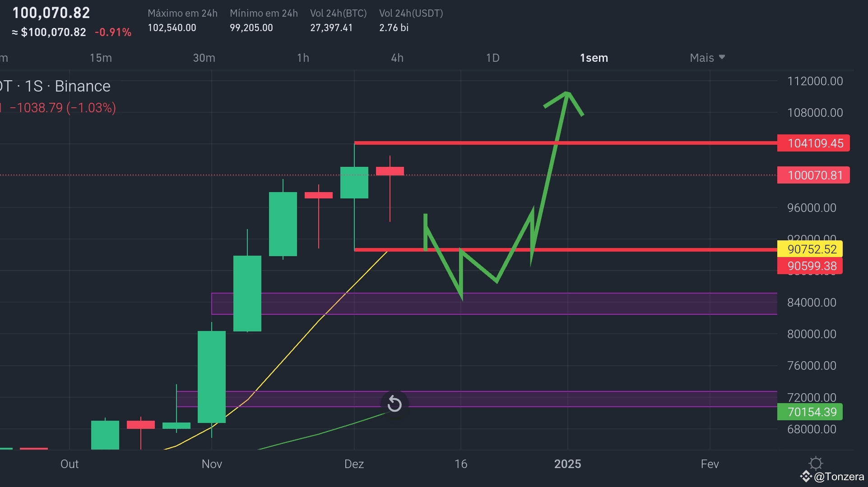Click the chart reset circular arrow icon
This screenshot has width=868, height=487.
[395, 404]
